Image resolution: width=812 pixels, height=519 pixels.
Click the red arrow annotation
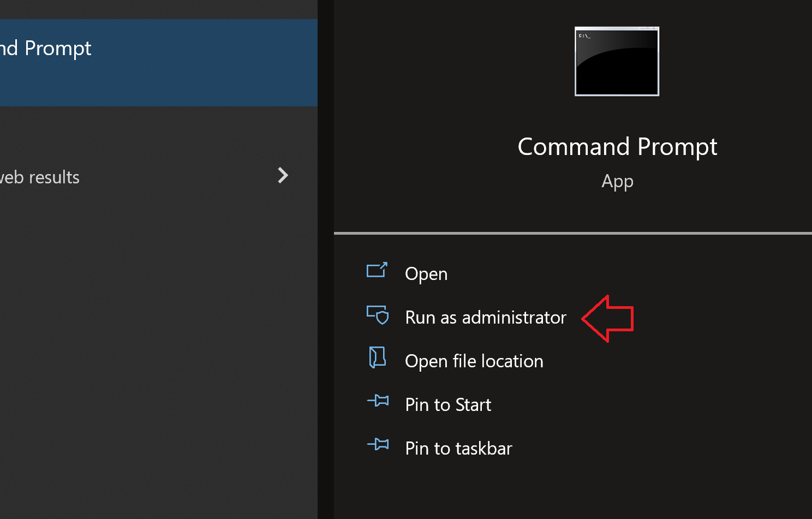point(608,319)
